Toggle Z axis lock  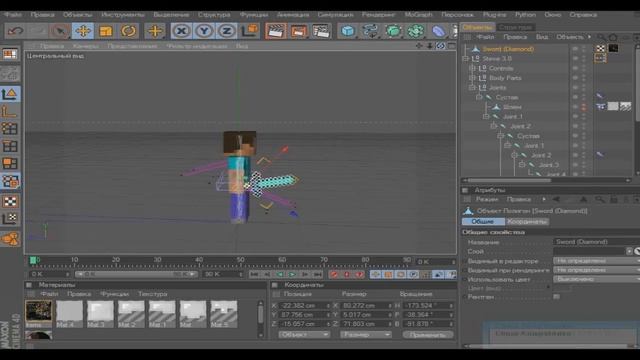[227, 31]
